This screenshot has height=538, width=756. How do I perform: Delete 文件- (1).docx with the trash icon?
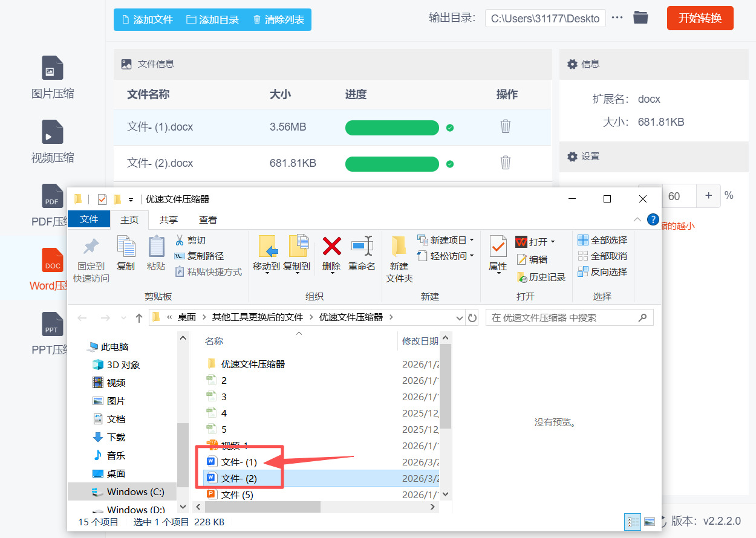(x=505, y=128)
